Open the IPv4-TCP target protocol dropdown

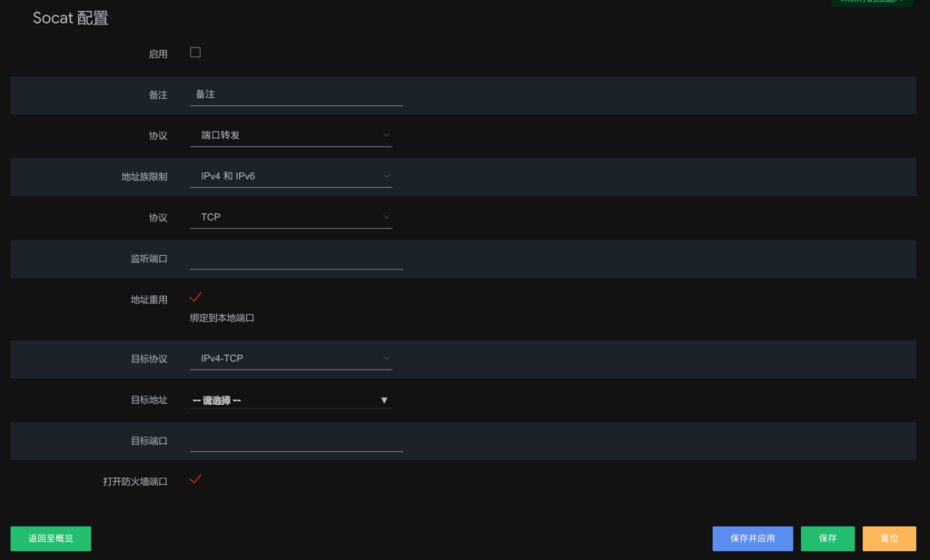click(x=291, y=358)
